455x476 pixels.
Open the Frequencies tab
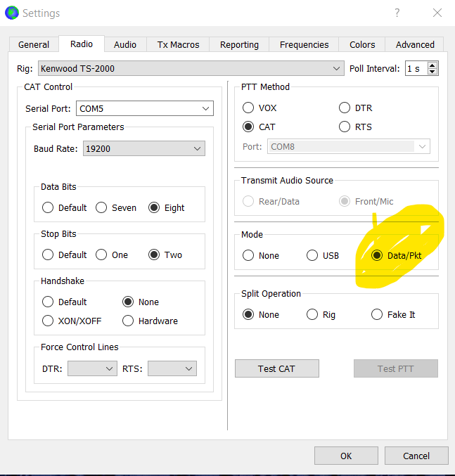pyautogui.click(x=305, y=44)
